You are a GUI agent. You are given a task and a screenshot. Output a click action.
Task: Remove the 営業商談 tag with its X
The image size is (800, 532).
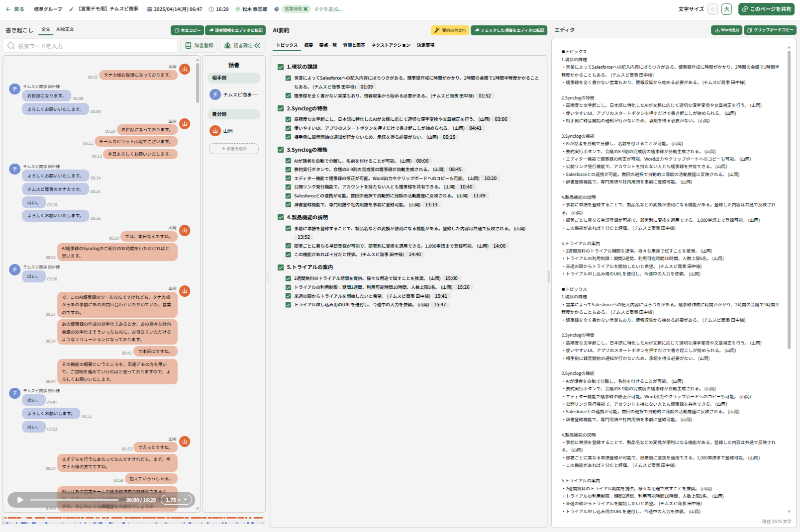point(305,9)
